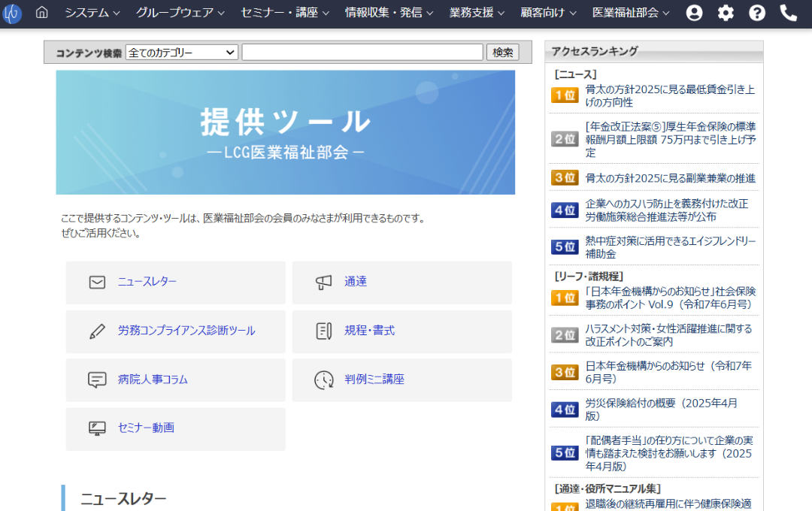Click the コンテンツ検索 text input field
The width and height of the screenshot is (812, 511).
(x=362, y=53)
